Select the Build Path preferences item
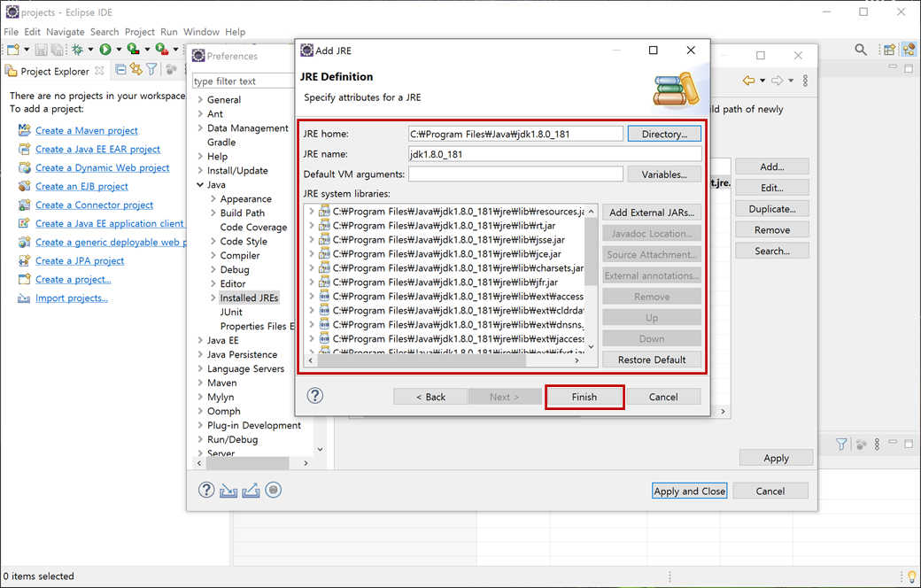The height and width of the screenshot is (588, 921). point(242,213)
